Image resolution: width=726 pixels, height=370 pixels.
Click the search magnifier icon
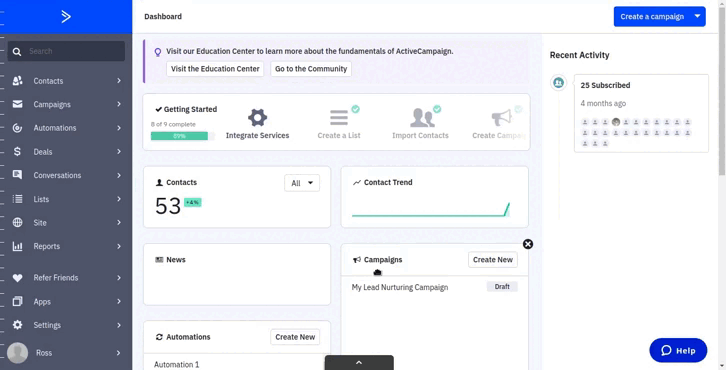tap(17, 51)
